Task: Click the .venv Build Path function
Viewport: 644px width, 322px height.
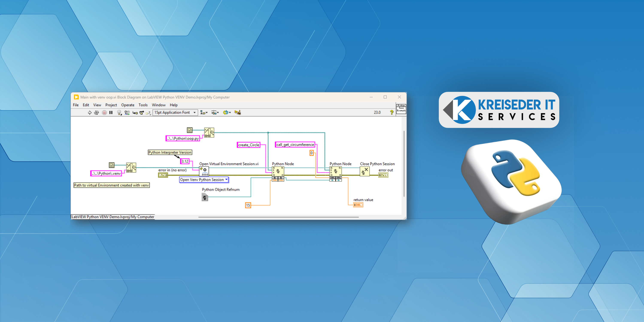Action: click(x=131, y=167)
